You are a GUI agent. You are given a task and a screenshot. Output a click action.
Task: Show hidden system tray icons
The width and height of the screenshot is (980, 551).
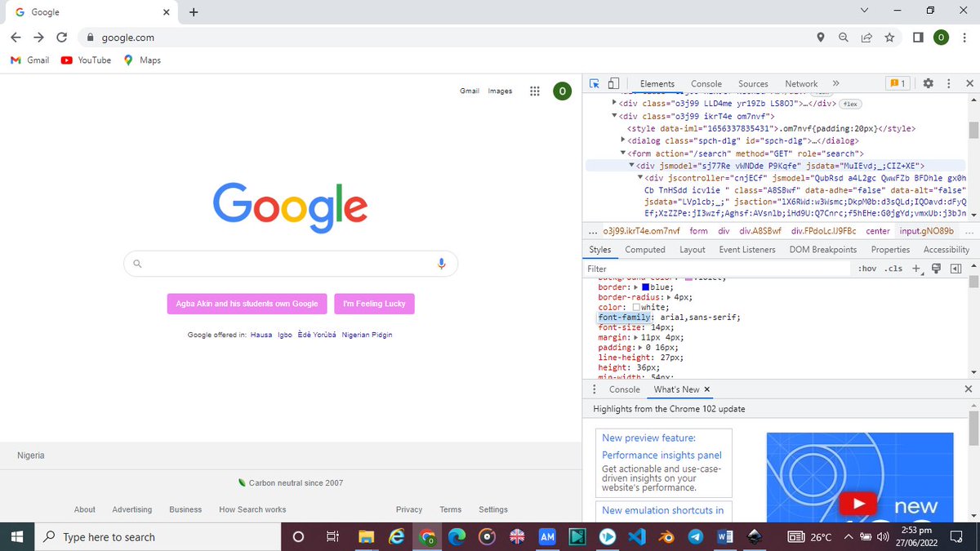849,536
